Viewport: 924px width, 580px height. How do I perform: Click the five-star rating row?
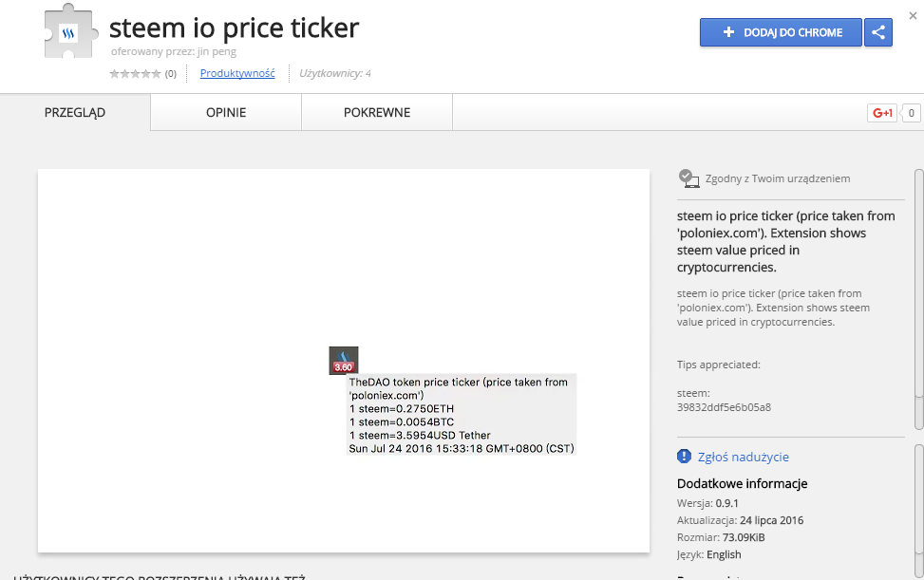(x=135, y=74)
